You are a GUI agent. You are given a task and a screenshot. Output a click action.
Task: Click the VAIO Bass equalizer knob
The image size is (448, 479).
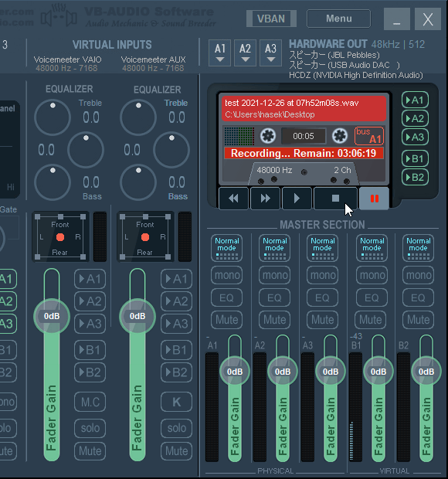(x=53, y=182)
